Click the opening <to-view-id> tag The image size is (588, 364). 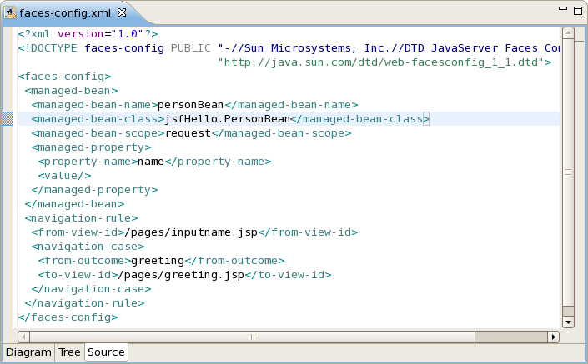[78, 275]
